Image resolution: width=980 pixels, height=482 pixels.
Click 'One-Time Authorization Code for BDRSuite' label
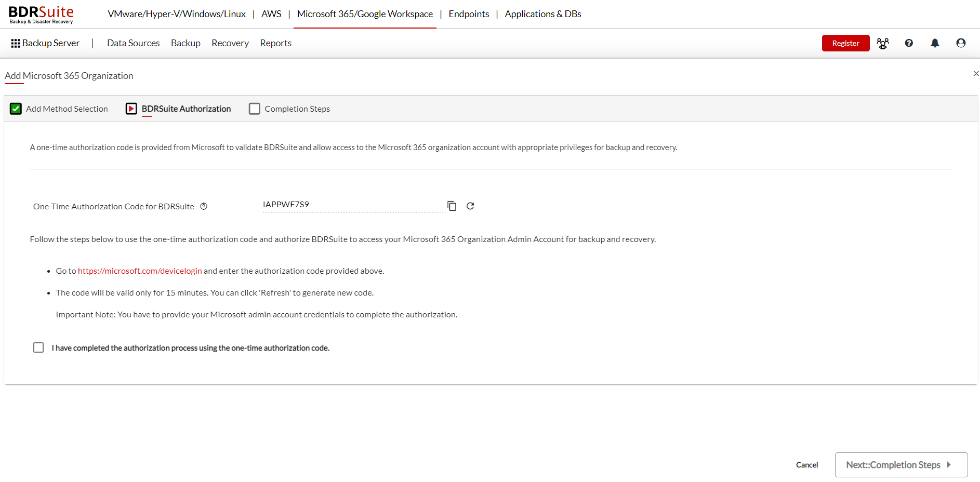[x=114, y=207]
